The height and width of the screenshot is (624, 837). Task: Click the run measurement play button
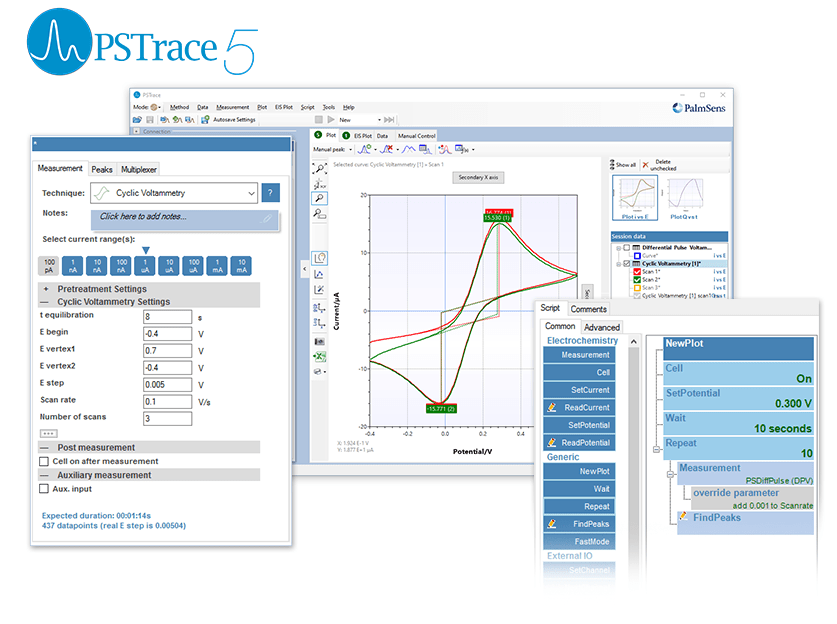[x=331, y=120]
